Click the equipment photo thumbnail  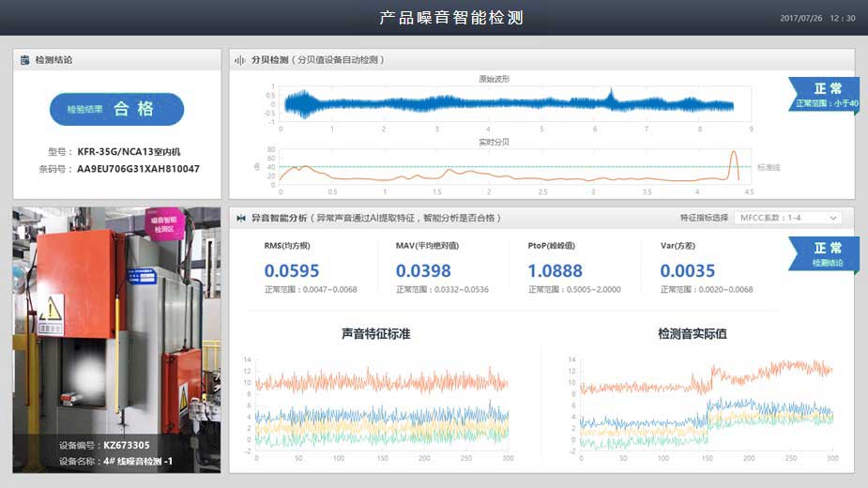[x=116, y=339]
